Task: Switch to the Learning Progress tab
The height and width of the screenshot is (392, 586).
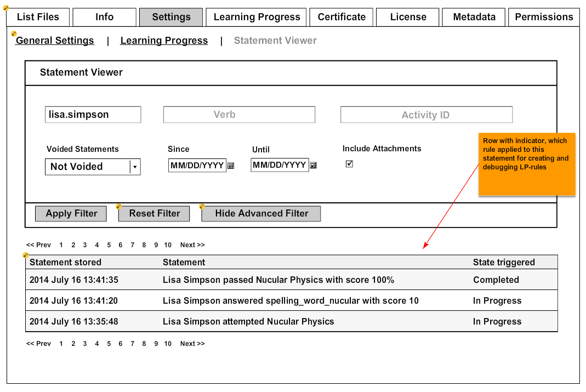Action: [x=257, y=17]
